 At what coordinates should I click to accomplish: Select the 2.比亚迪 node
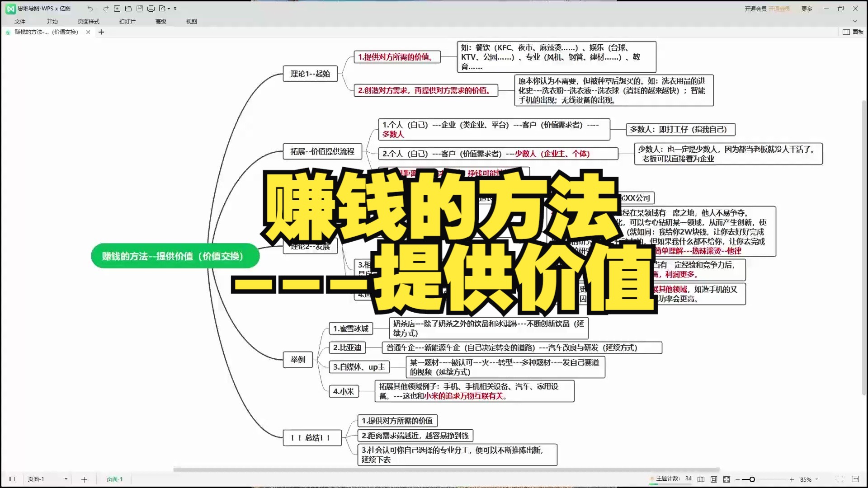coord(348,347)
